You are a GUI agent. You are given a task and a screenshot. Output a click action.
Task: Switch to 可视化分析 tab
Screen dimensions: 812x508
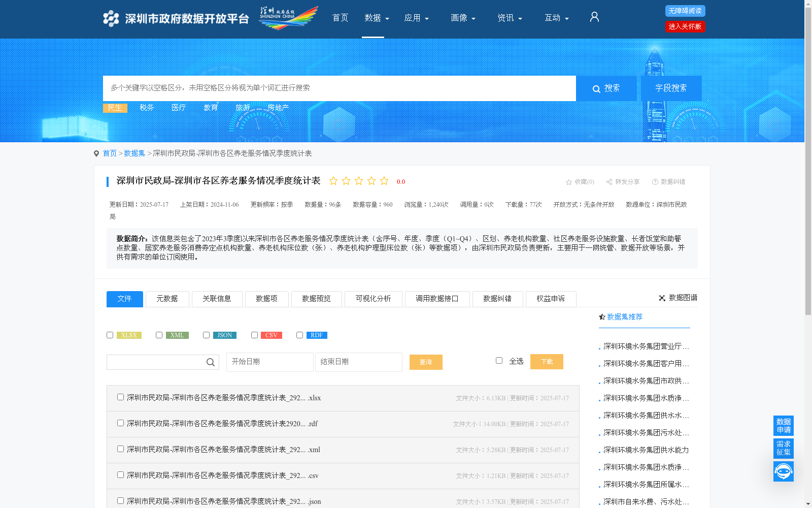click(373, 299)
